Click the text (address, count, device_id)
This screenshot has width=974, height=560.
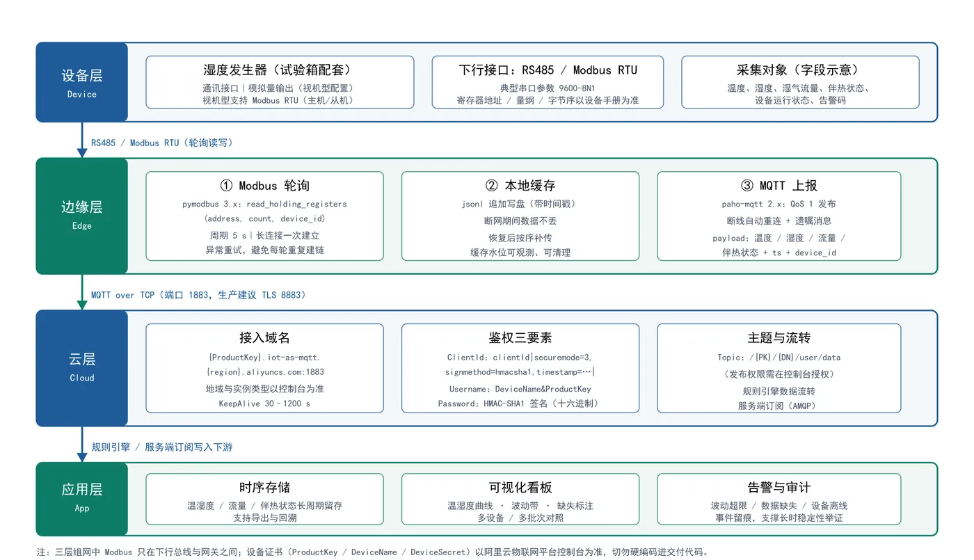[x=265, y=218]
